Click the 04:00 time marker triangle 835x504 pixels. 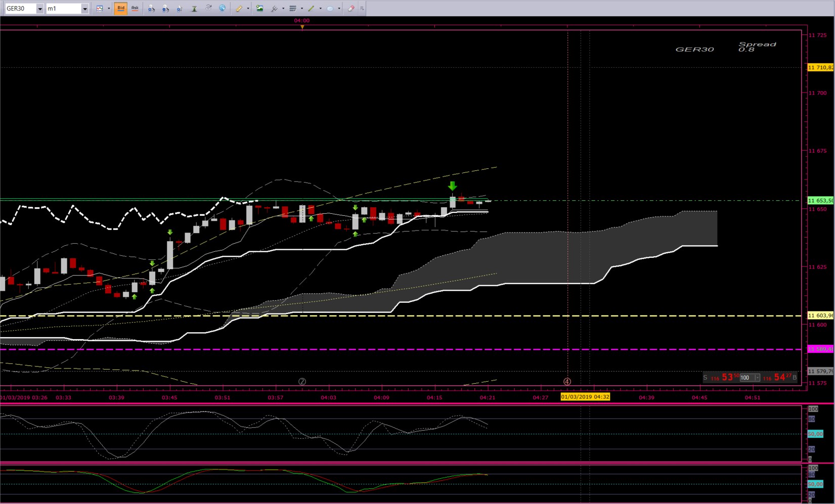302,27
